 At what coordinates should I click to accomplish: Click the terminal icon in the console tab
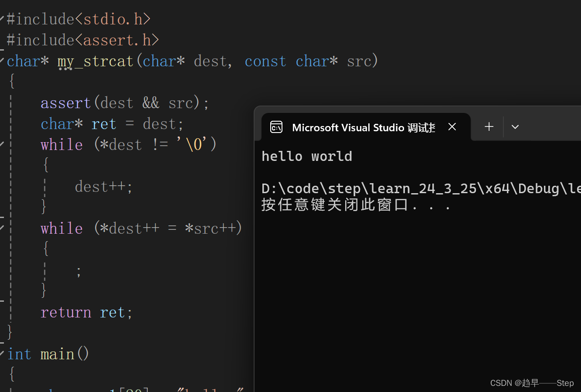(276, 127)
